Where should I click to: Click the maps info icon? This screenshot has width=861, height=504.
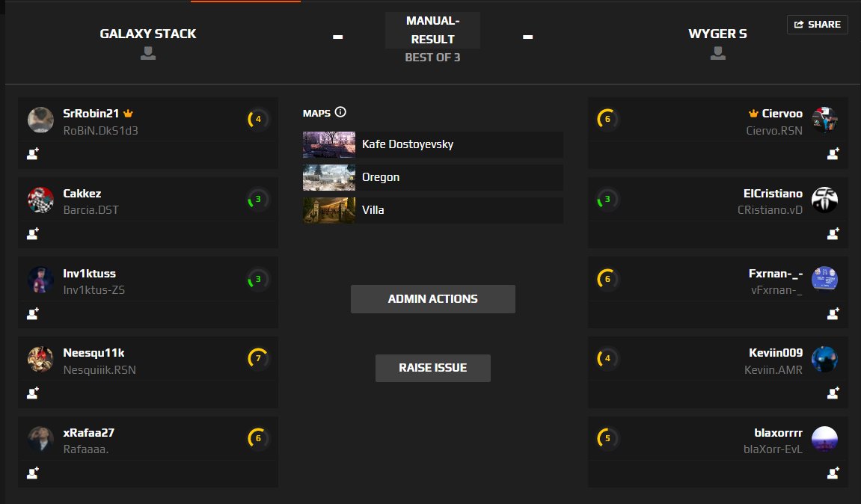pyautogui.click(x=340, y=112)
